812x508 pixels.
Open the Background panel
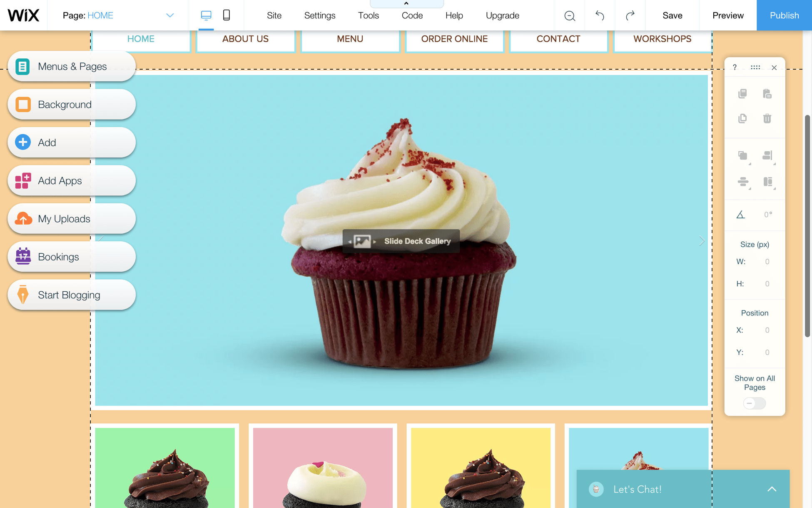click(72, 104)
